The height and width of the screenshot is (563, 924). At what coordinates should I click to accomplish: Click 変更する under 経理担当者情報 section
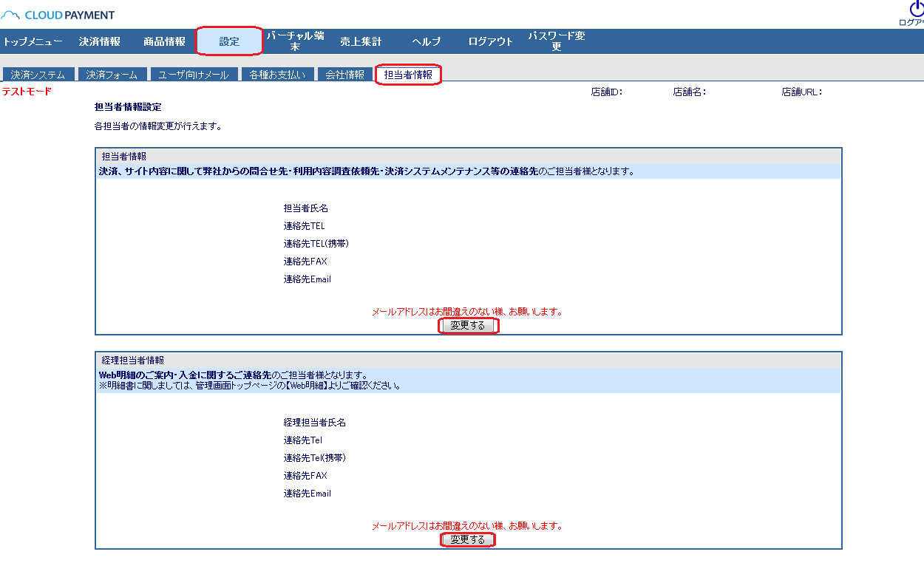pos(468,540)
